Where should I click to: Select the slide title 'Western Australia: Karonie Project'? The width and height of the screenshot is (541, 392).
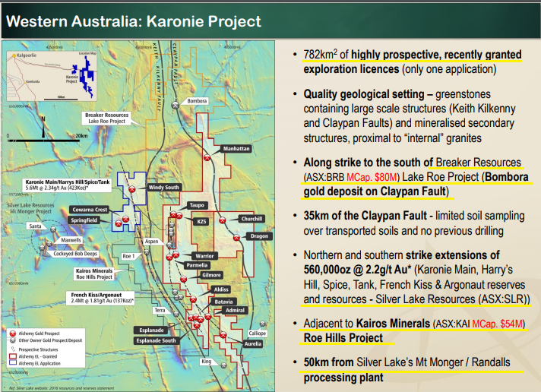[x=134, y=21]
